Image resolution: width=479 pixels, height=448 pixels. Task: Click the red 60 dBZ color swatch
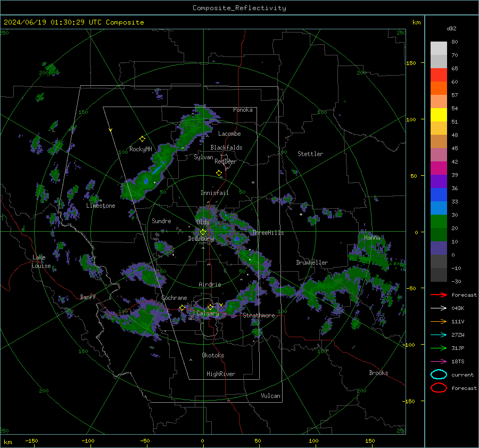coord(439,75)
